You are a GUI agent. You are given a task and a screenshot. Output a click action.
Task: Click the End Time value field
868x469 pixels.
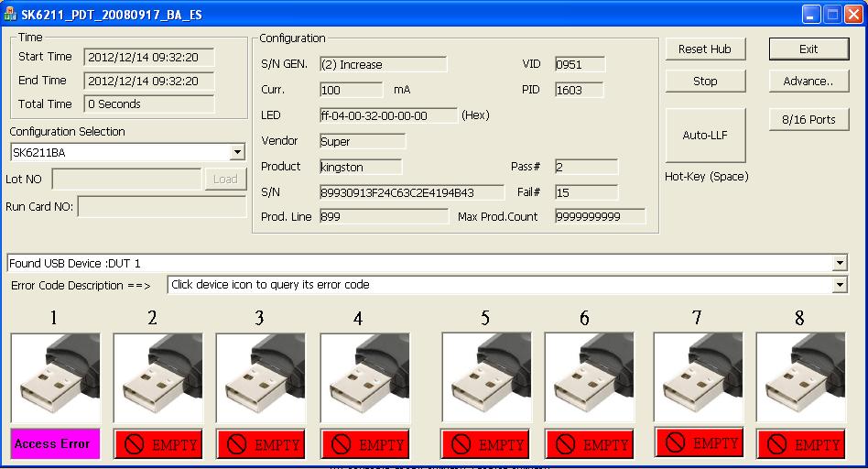point(149,81)
